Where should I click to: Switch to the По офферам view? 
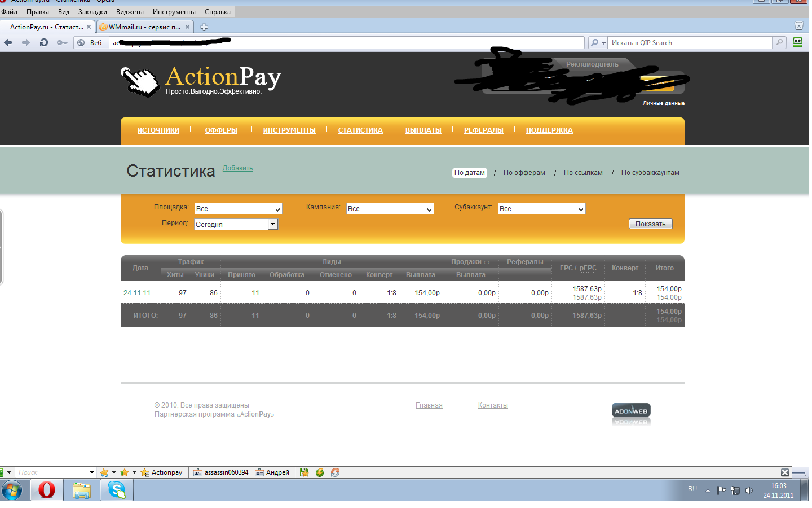[x=524, y=173]
